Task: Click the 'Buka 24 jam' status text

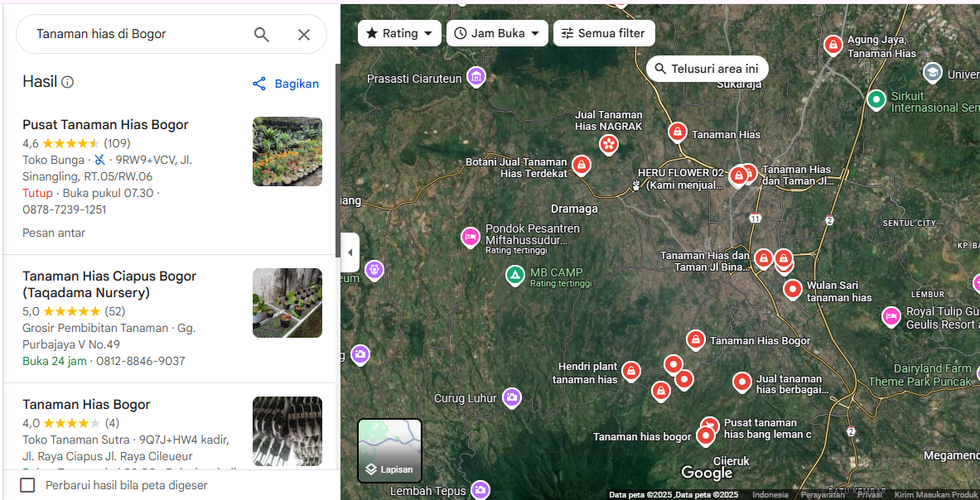Action: [x=55, y=362]
